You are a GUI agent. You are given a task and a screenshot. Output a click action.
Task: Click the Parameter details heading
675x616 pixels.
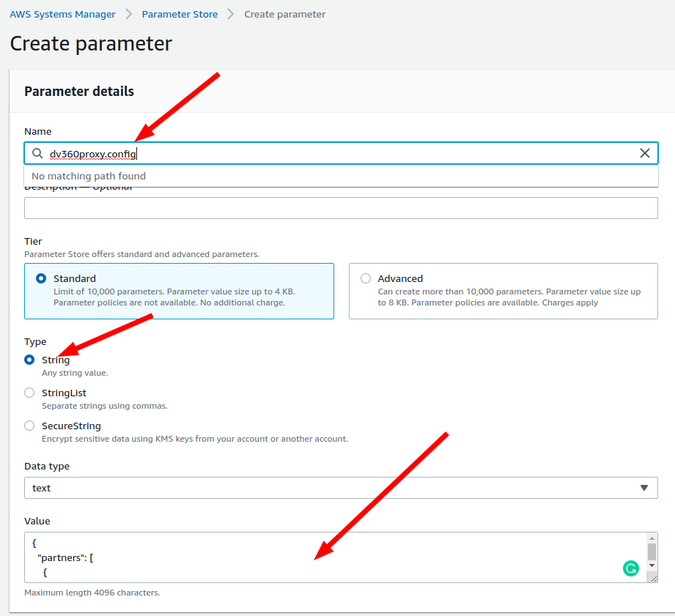pyautogui.click(x=79, y=92)
